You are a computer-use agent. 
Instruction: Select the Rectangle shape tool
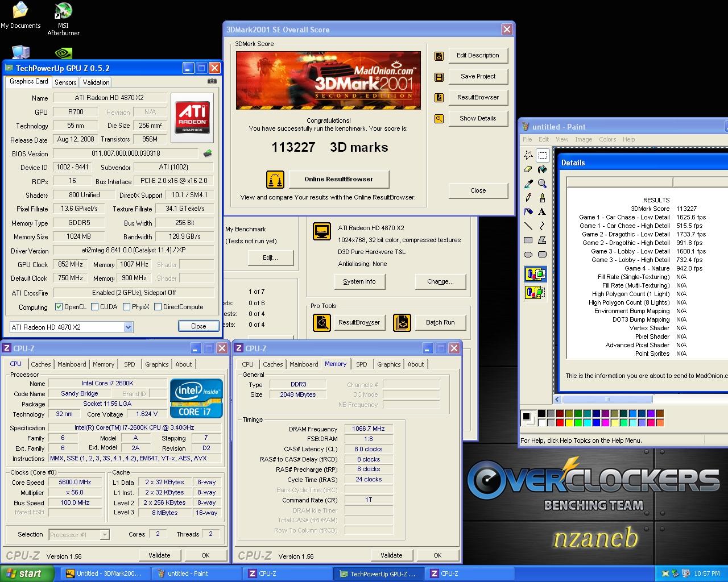pyautogui.click(x=528, y=240)
